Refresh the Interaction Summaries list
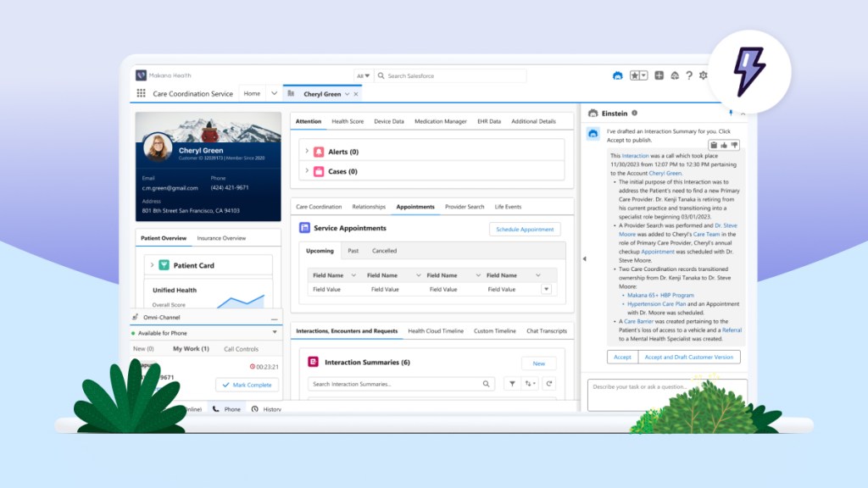Screen dimensions: 868x488 pos(549,384)
